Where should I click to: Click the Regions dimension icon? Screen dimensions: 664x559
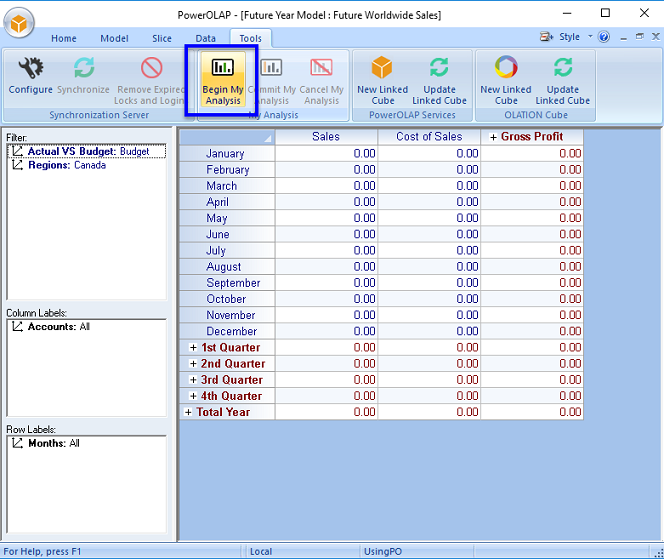(x=17, y=165)
